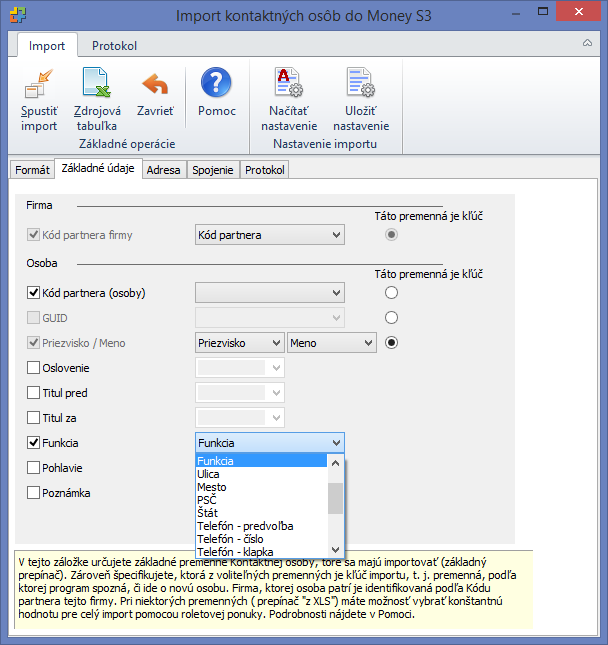The image size is (608, 645).
Task: Open the Kód partnera firmy dropdown
Action: [270, 235]
